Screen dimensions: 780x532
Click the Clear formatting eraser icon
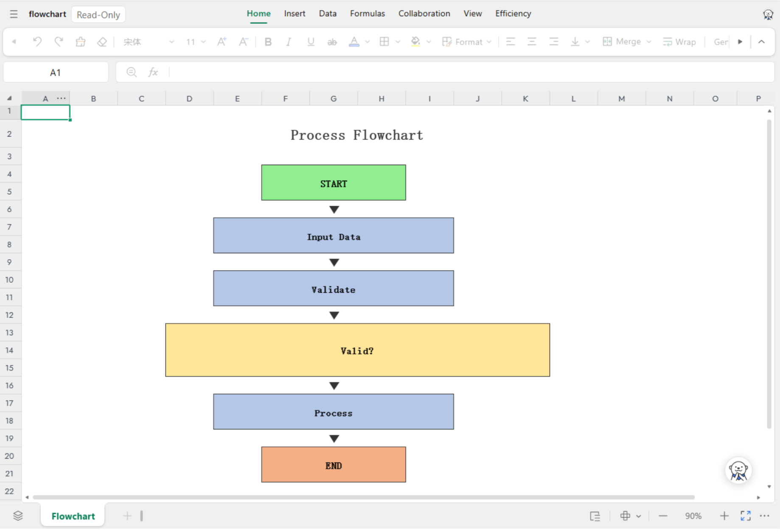pyautogui.click(x=102, y=42)
